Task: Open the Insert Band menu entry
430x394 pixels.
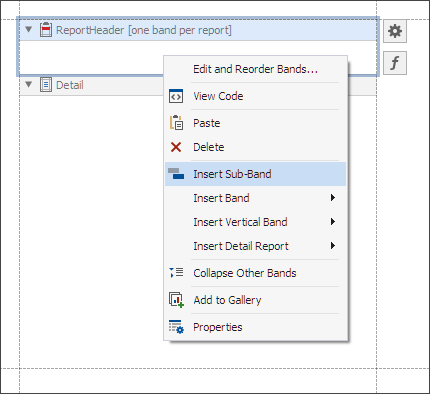Action: (256, 198)
